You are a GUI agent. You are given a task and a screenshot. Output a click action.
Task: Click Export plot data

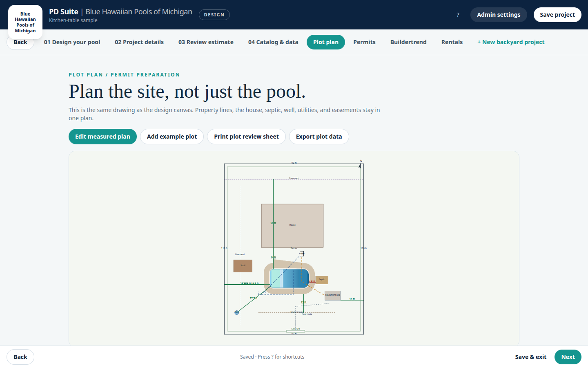pyautogui.click(x=319, y=137)
